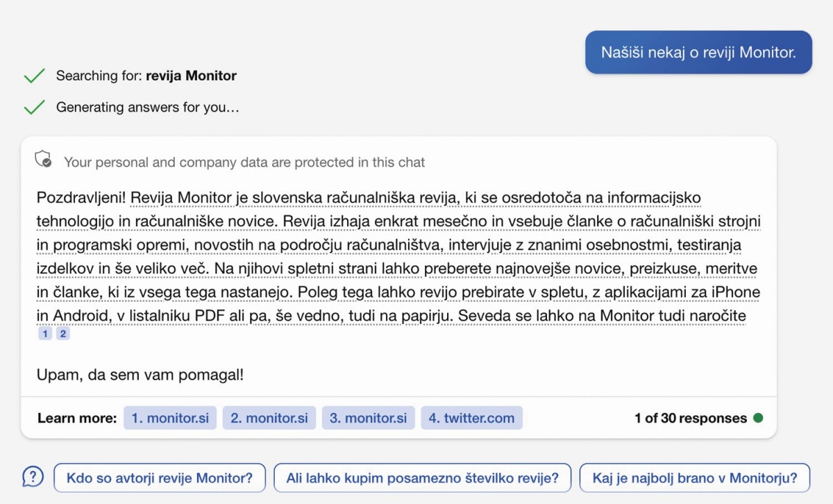This screenshot has height=504, width=833.
Task: Click the user message Našiši nekaj o reviji Monitor
Action: point(698,52)
